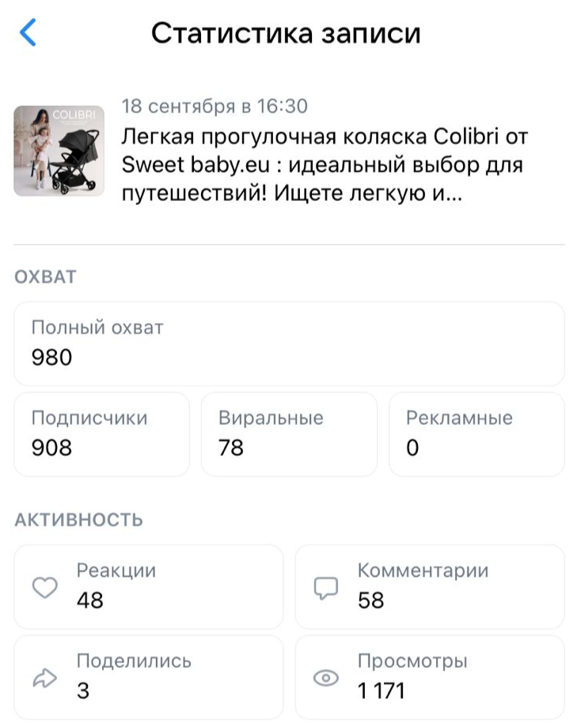This screenshot has height=728, width=581.
Task: Click the ОХВАТ section header
Action: pos(45,277)
